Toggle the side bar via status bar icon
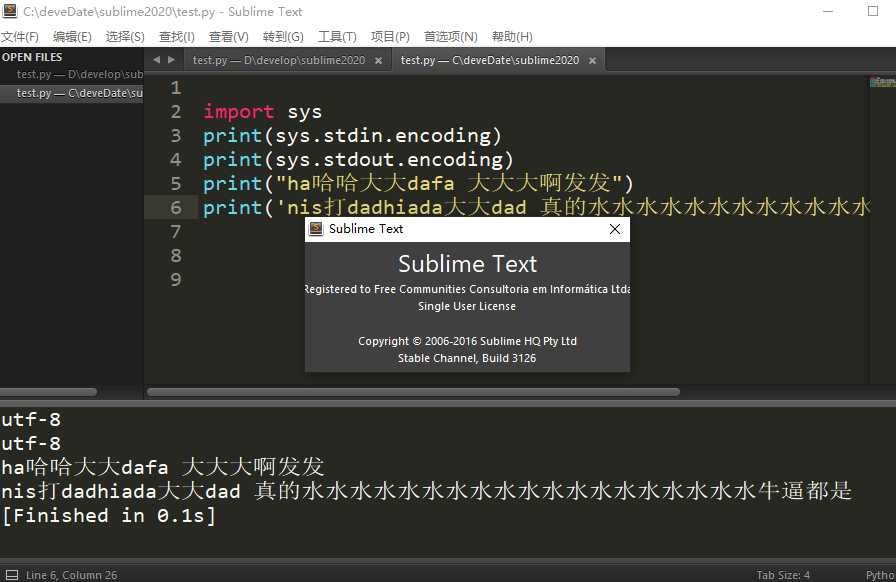This screenshot has height=582, width=896. click(12, 575)
